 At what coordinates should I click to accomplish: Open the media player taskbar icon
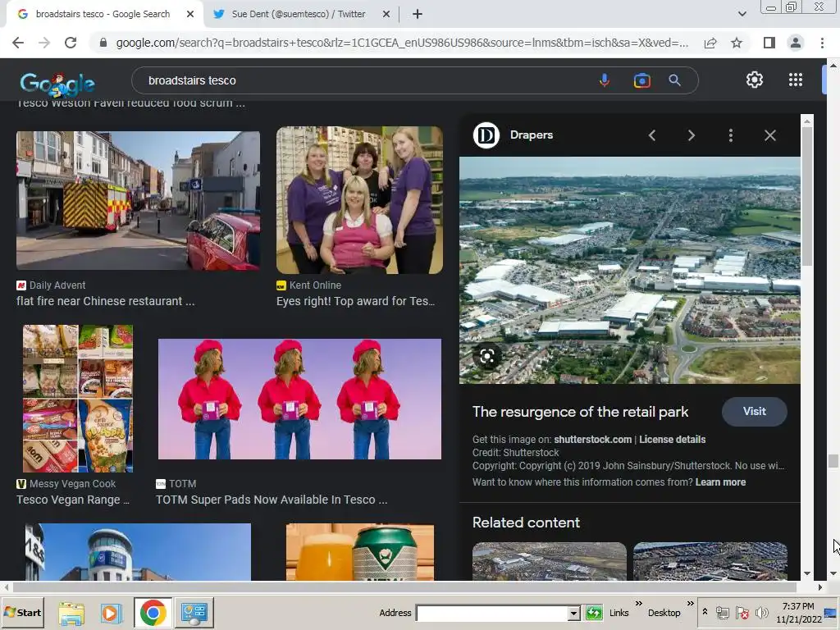[112, 613]
